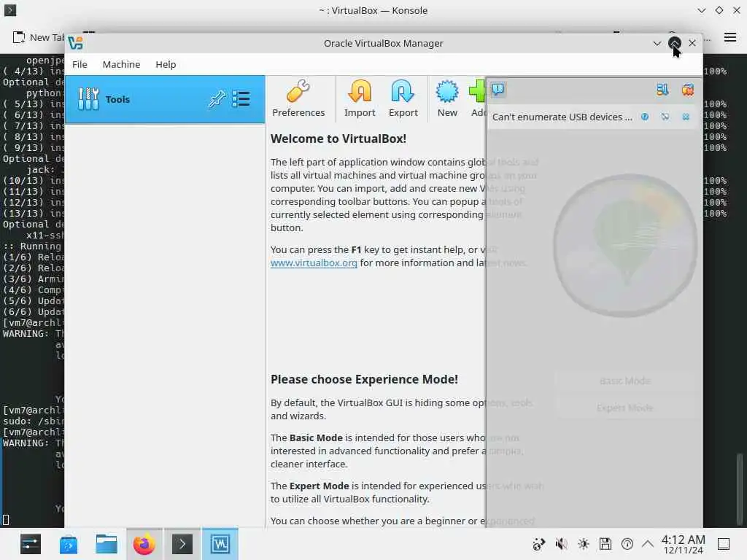Expand the Can't enumerate USB devices message
Screen dimensions: 747x560
[x=562, y=117]
